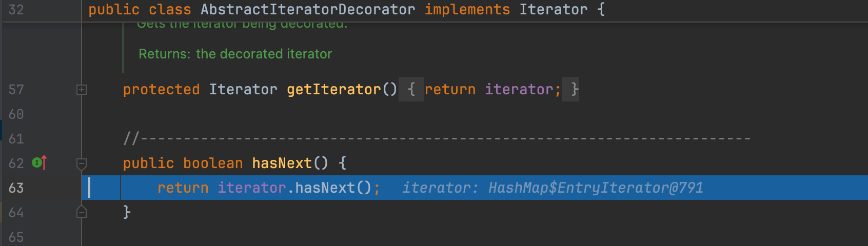Click the fold end marker at line 64

coord(81,212)
